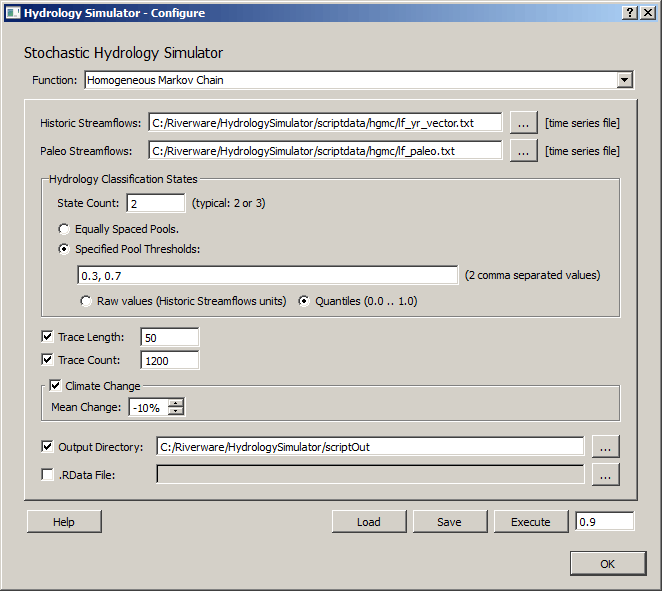Screen dimensions: 662x591
Task: Browse for .RData File
Action: [605, 474]
